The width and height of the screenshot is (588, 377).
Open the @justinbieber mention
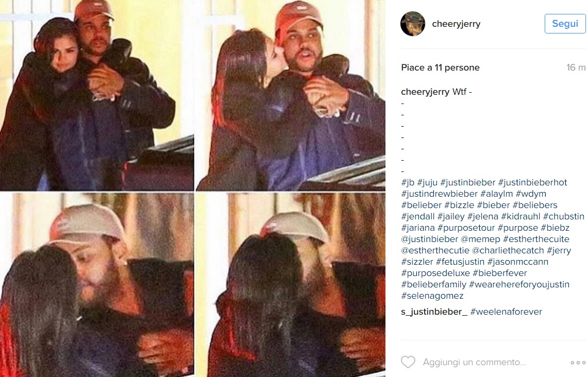point(430,239)
